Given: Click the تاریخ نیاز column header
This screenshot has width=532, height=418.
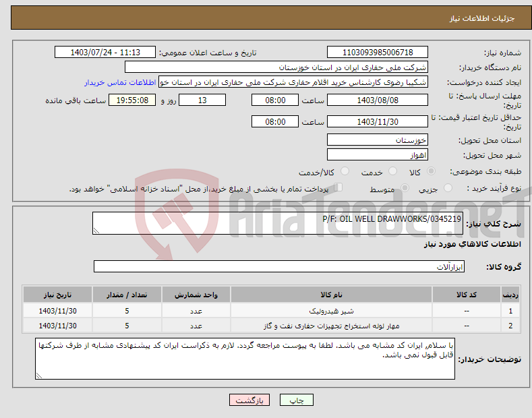Looking at the screenshot, I should (x=58, y=295).
